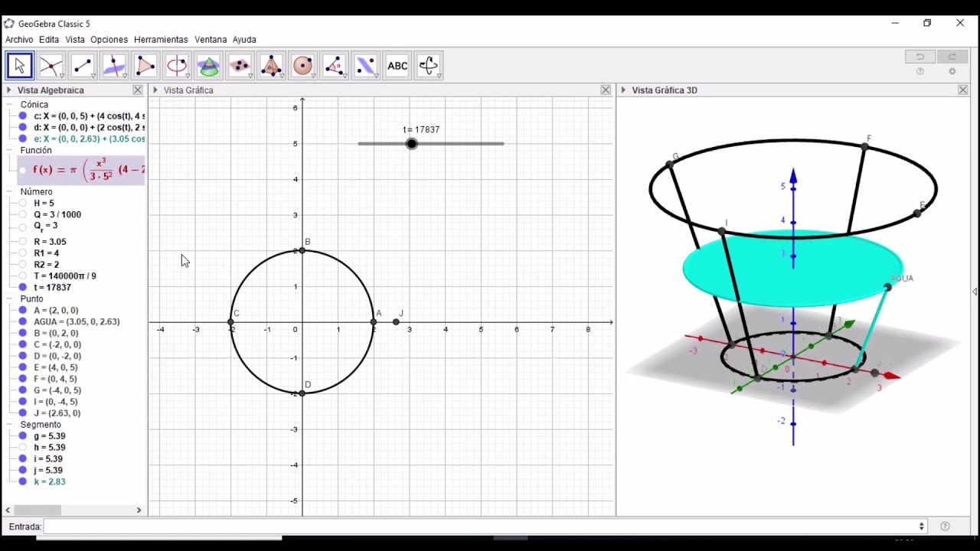This screenshot has width=980, height=551.
Task: Expand Vista Gráfica 3D style bar triangle
Action: coord(623,90)
